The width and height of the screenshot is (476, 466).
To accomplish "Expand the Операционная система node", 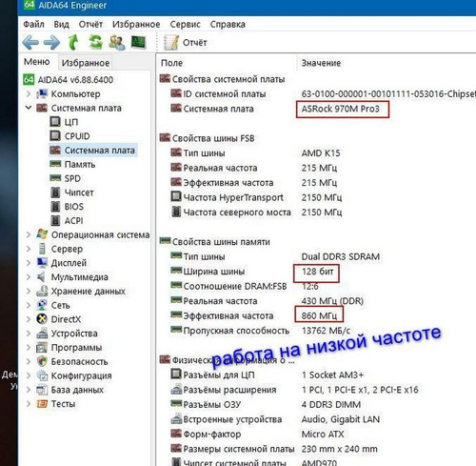I will (x=29, y=234).
